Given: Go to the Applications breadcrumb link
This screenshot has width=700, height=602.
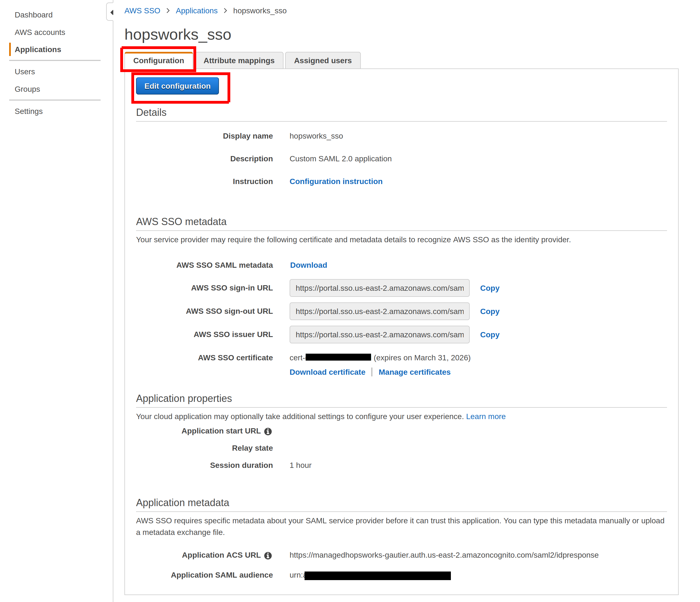Looking at the screenshot, I should 197,11.
